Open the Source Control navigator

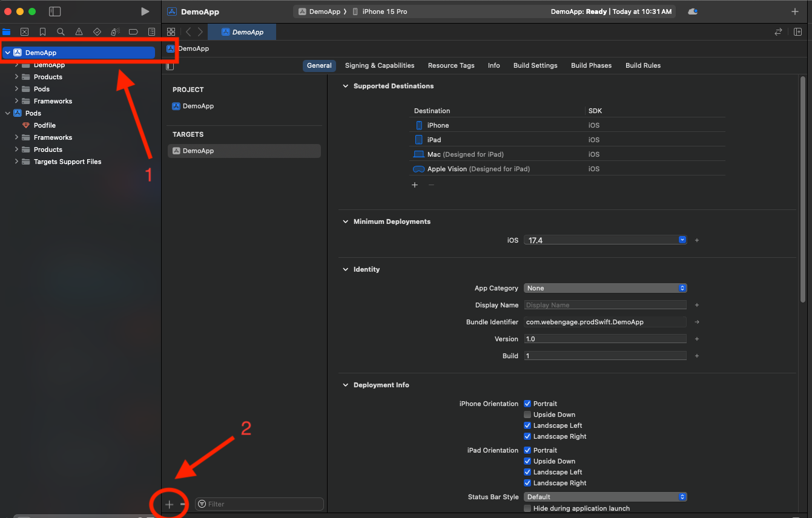point(24,32)
